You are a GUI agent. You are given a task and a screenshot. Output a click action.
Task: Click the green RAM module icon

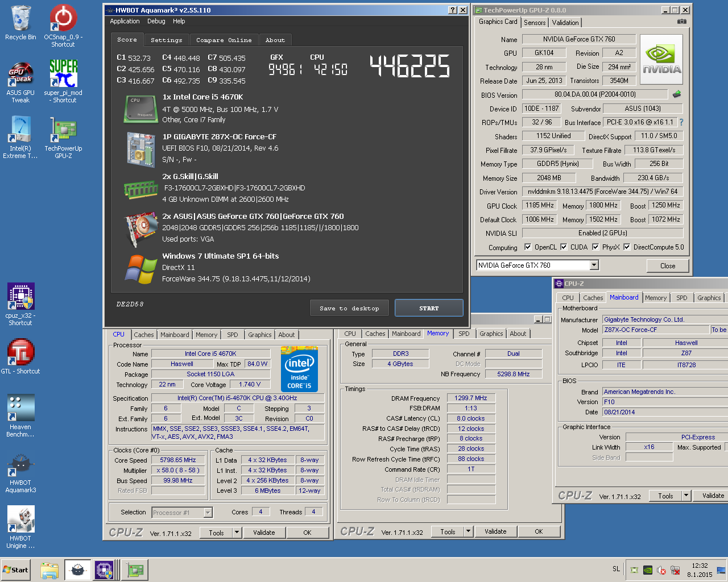(x=141, y=189)
